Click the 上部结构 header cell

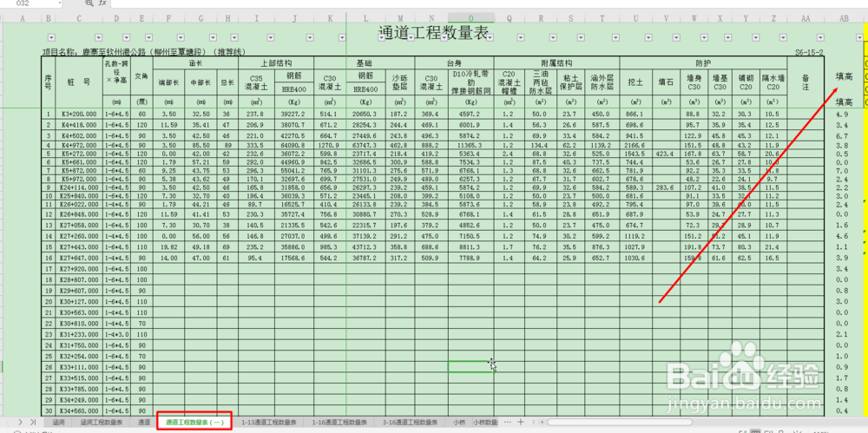pyautogui.click(x=276, y=62)
